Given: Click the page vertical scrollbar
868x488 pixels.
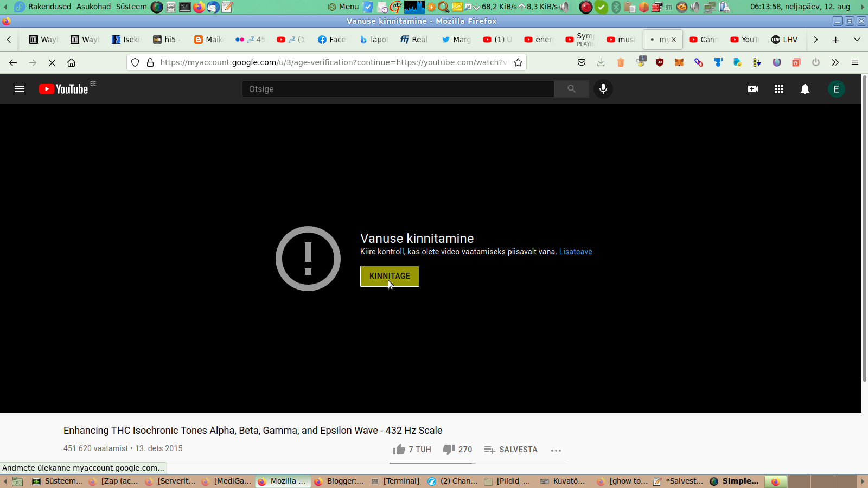Looking at the screenshot, I should tap(865, 228).
